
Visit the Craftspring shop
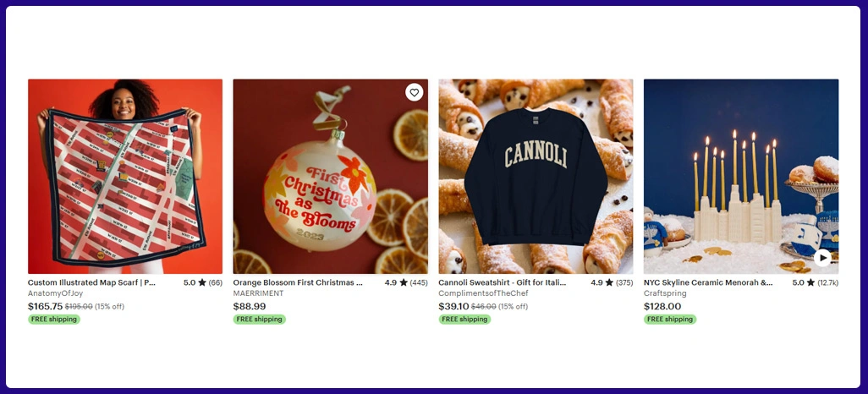(x=665, y=293)
